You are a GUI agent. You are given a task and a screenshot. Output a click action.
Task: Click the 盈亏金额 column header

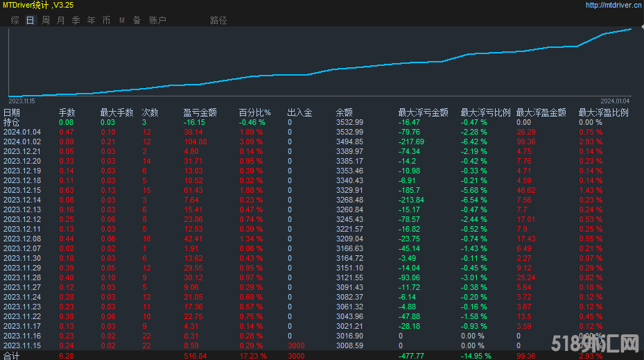(200, 112)
